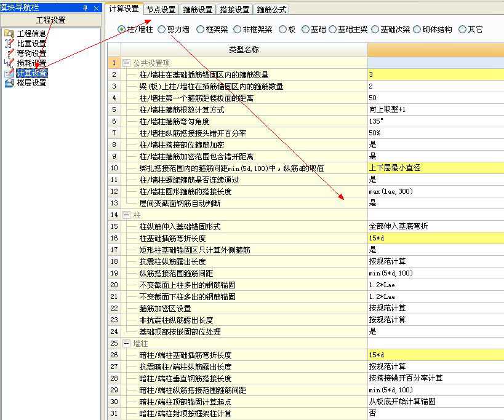Choose the 框架梁 radio option
The image size is (504, 420).
(200, 30)
